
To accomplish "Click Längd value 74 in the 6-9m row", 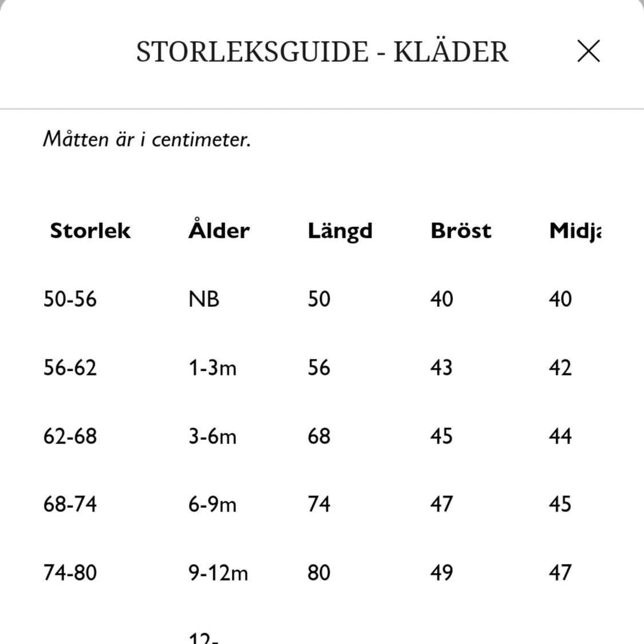I will (x=319, y=504).
